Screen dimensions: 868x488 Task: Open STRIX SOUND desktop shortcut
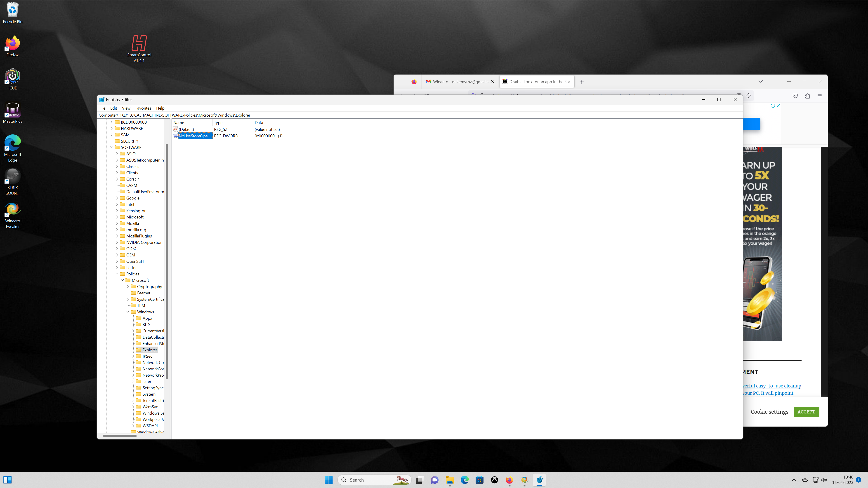(12, 182)
